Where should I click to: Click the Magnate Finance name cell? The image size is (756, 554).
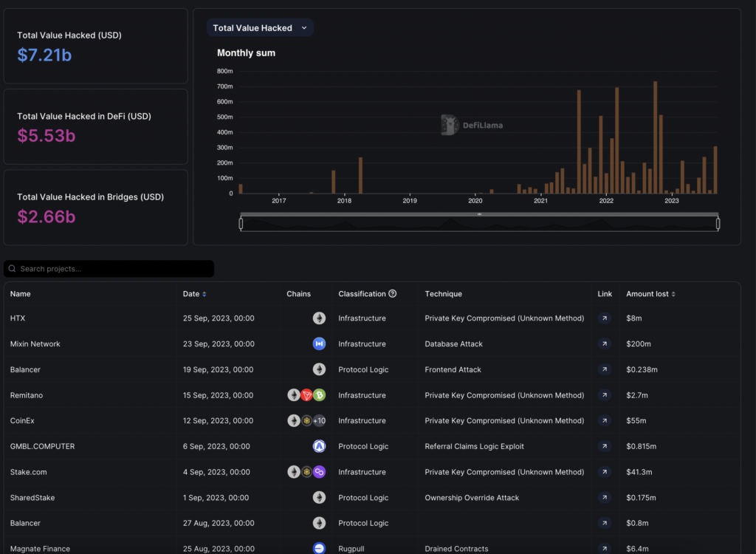40,549
